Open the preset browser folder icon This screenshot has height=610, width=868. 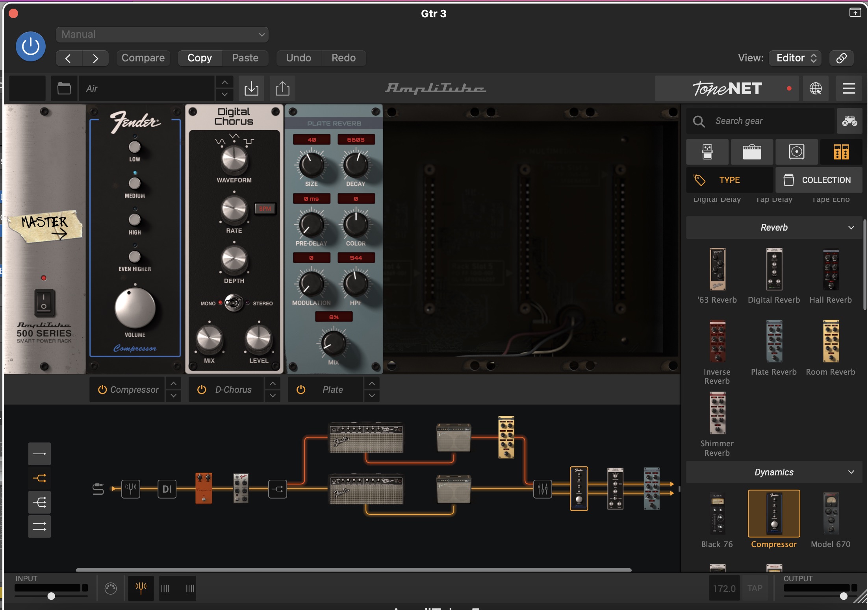tap(64, 89)
